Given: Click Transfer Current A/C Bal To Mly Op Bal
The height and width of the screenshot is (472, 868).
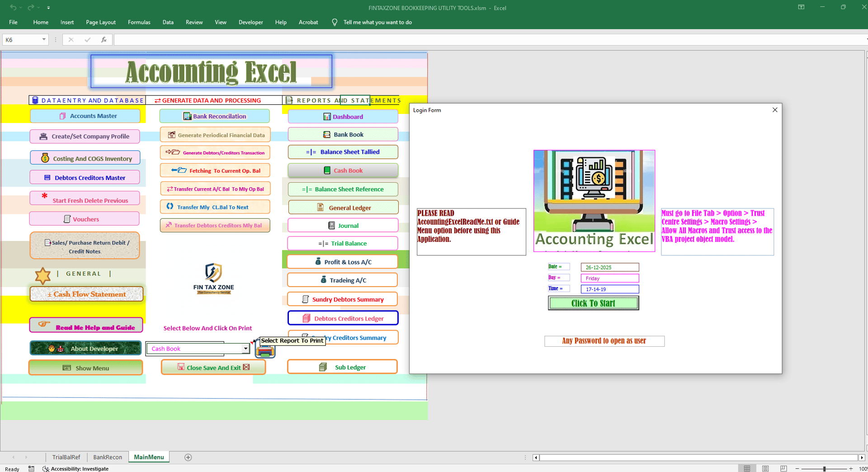Looking at the screenshot, I should (x=215, y=189).
